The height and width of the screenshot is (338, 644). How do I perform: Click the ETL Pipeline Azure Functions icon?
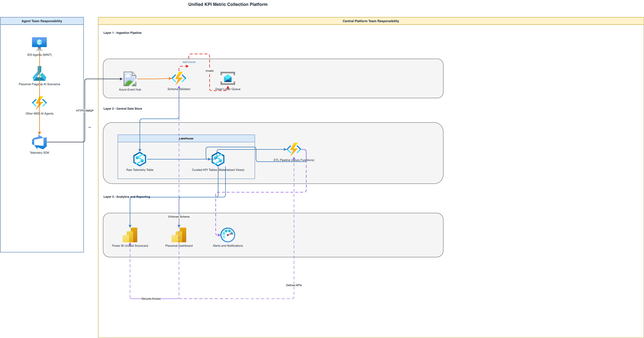294,149
